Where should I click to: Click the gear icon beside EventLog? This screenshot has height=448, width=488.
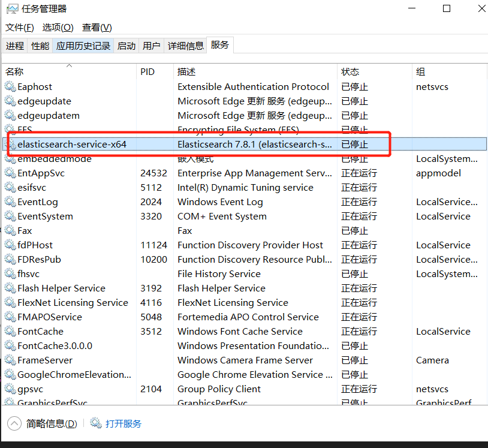coord(10,202)
